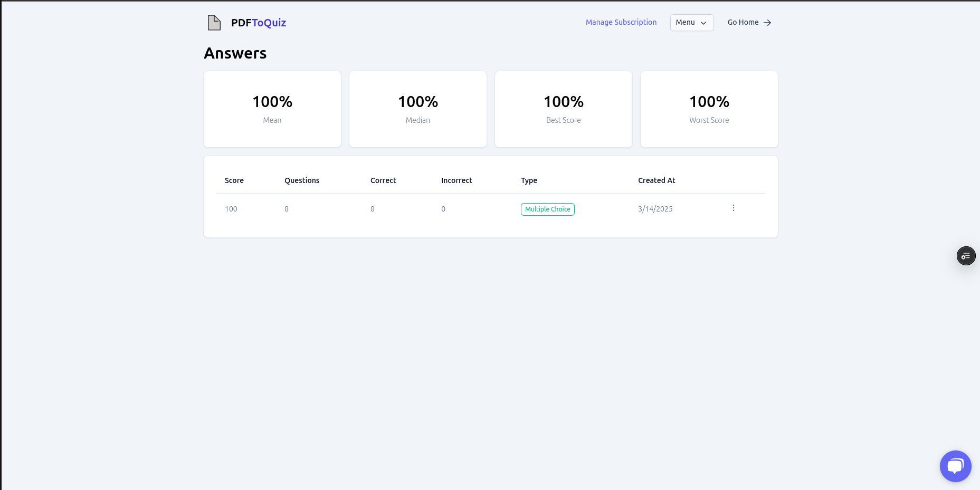The height and width of the screenshot is (490, 980).
Task: Select the Best Score stat card
Action: click(564, 109)
